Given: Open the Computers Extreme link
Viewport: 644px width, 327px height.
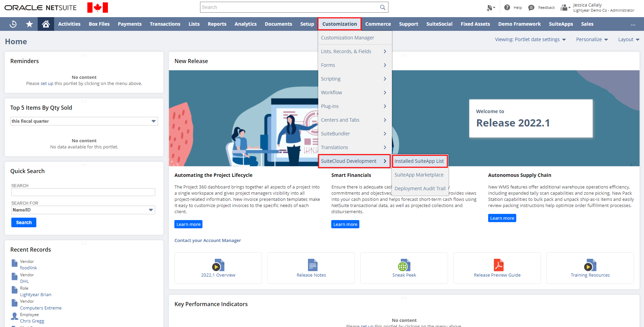Looking at the screenshot, I should (x=41, y=308).
